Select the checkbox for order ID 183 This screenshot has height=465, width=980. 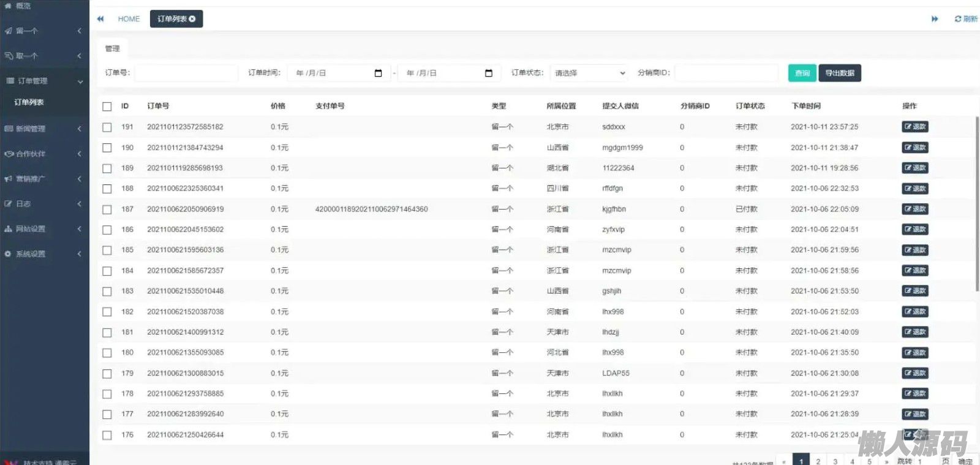point(107,292)
